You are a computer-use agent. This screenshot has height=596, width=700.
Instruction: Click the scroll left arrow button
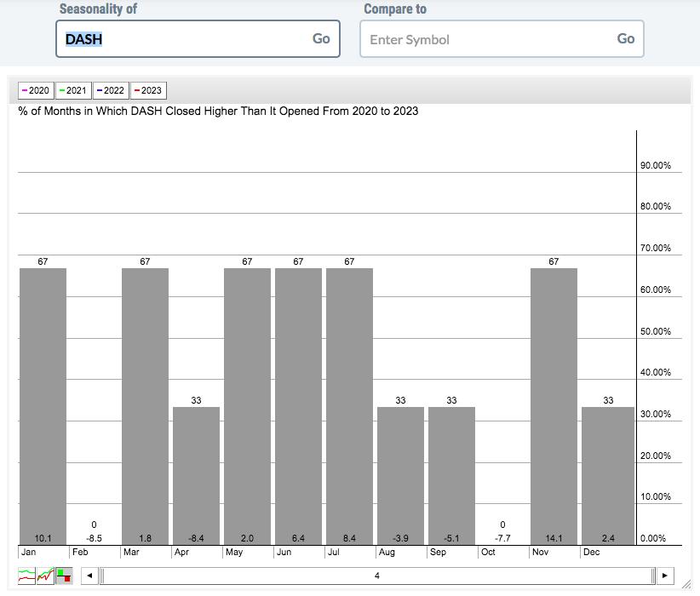pos(89,576)
